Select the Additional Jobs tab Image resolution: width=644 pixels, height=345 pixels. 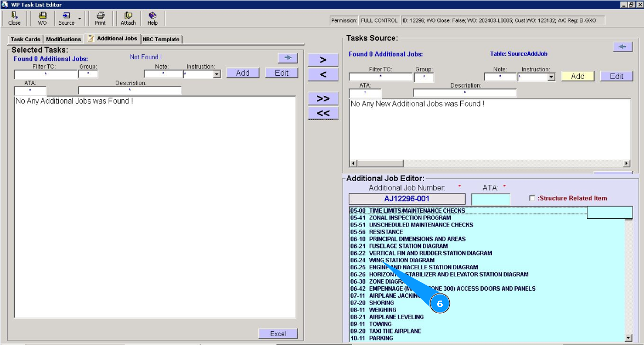click(112, 38)
